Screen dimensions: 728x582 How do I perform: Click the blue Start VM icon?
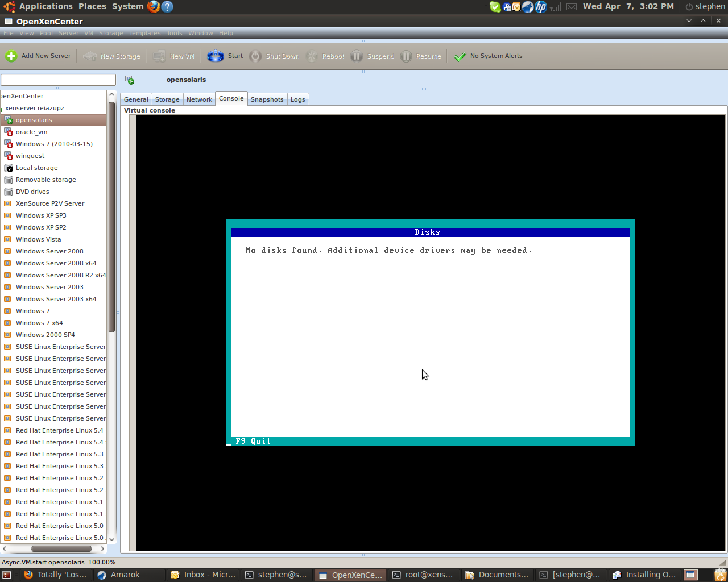(216, 56)
